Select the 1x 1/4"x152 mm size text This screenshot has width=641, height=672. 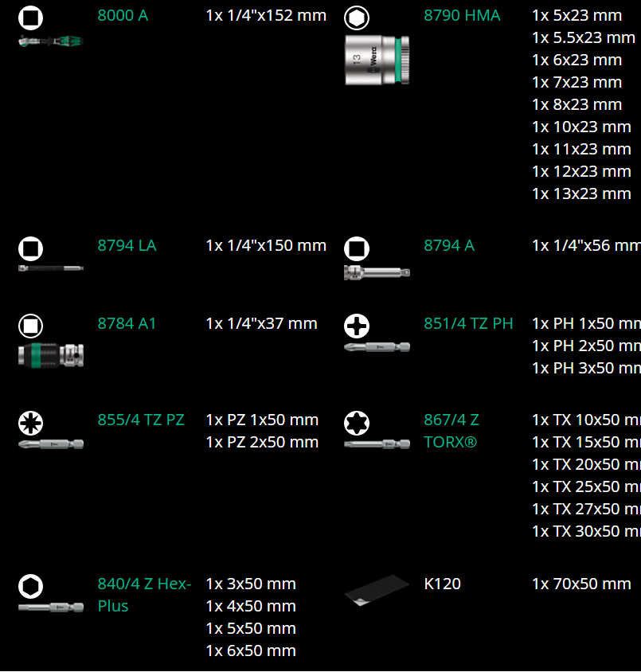(266, 16)
